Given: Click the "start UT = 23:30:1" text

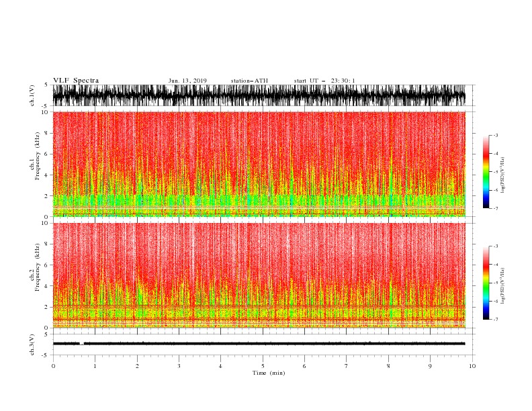Looking at the screenshot, I should pyautogui.click(x=324, y=81).
